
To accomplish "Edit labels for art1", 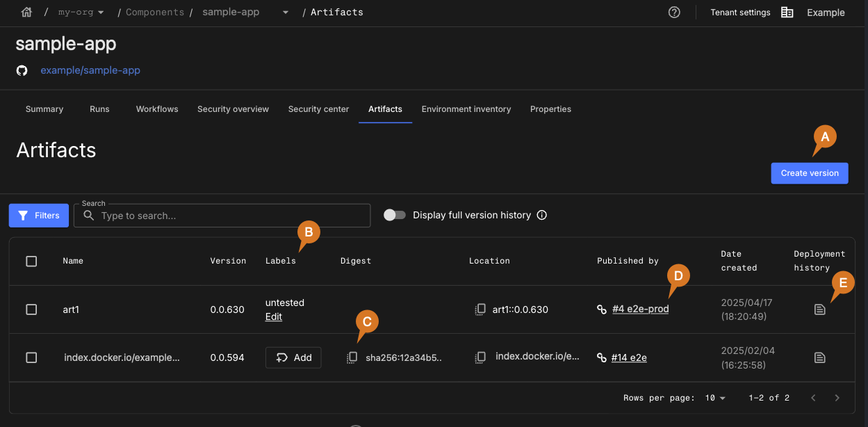I will (274, 316).
